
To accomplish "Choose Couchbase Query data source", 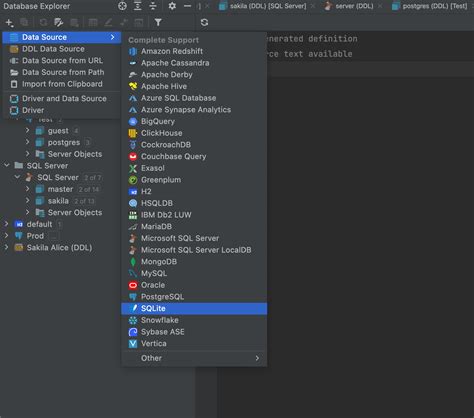I will [194, 156].
